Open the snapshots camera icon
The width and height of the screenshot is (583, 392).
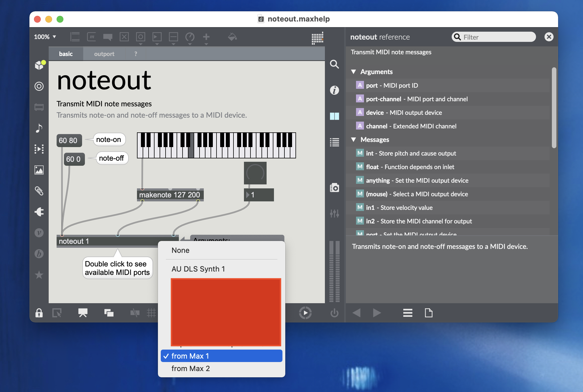(334, 188)
